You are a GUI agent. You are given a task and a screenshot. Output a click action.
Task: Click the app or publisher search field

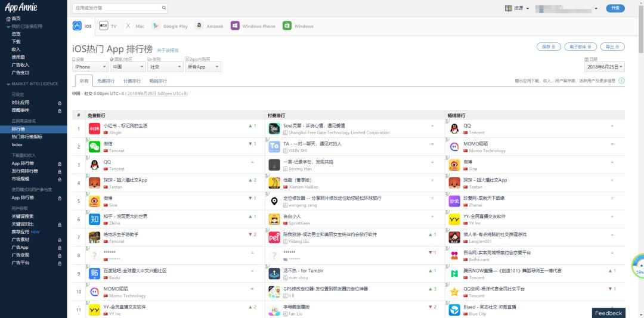[117, 8]
